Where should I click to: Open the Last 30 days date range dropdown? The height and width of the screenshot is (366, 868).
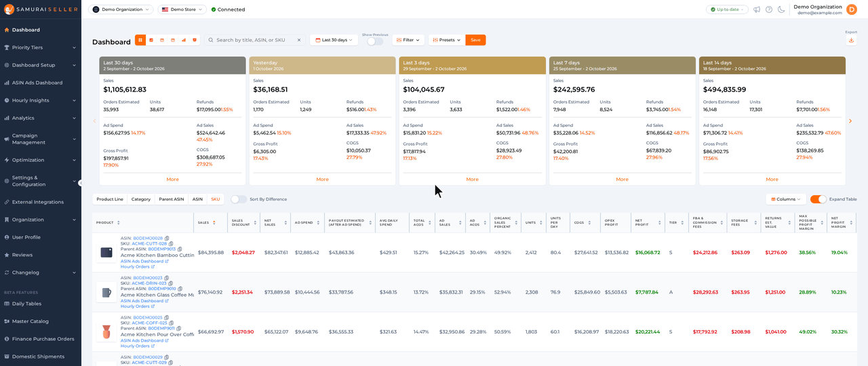tap(334, 40)
